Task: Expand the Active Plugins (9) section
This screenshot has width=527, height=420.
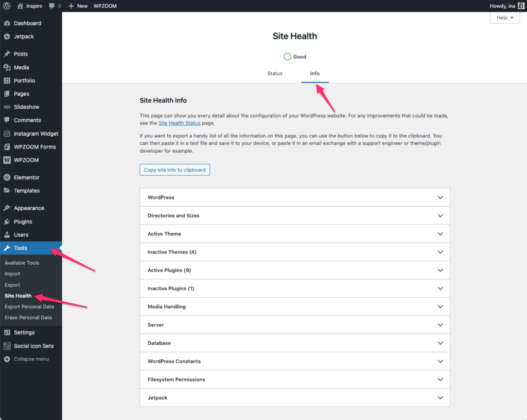Action: point(294,270)
